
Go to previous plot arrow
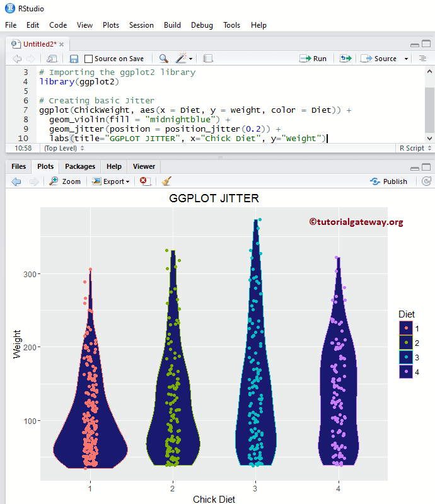(16, 181)
